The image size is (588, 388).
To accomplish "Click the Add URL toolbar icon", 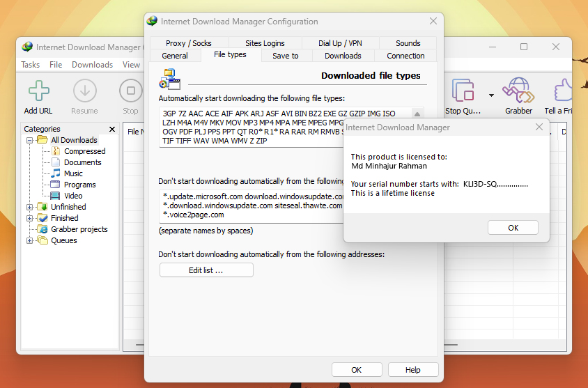I will click(x=38, y=92).
